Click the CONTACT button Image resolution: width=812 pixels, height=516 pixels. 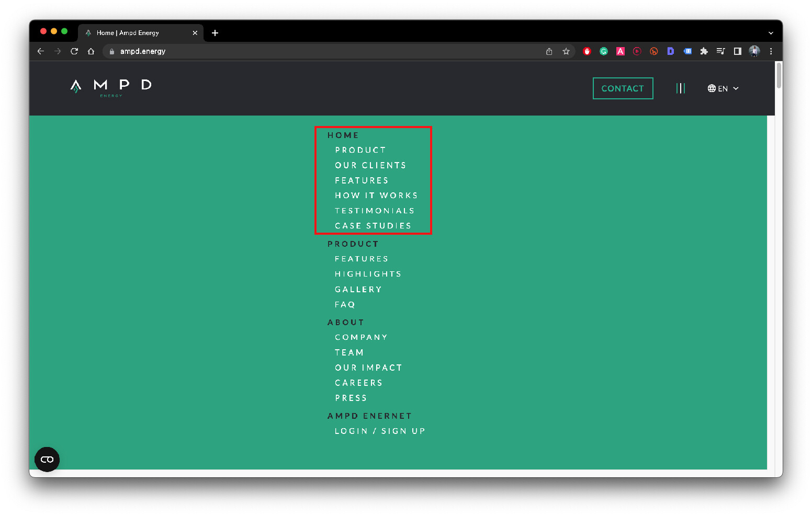tap(623, 88)
